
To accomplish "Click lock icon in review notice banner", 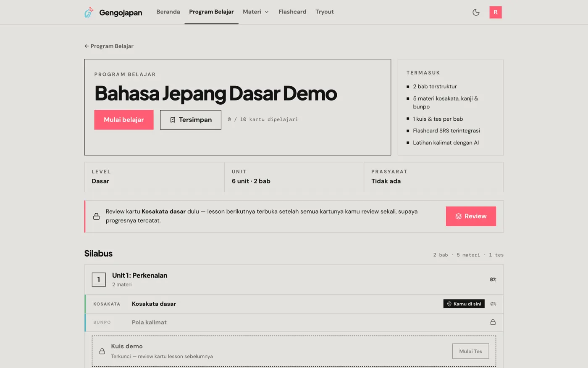I will (97, 216).
